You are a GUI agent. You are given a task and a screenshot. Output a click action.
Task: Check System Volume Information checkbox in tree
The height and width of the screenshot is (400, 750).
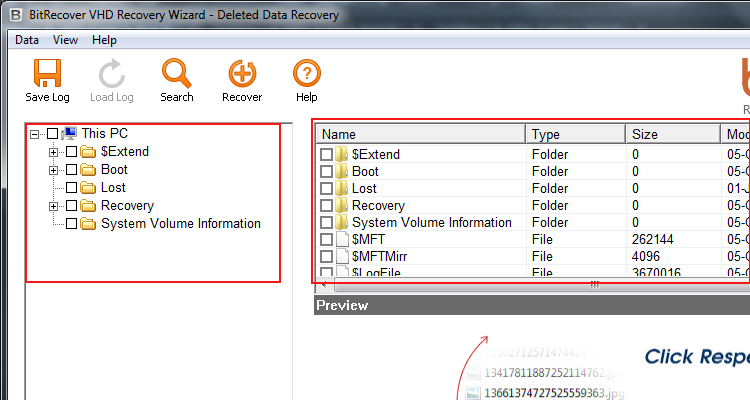tap(71, 223)
